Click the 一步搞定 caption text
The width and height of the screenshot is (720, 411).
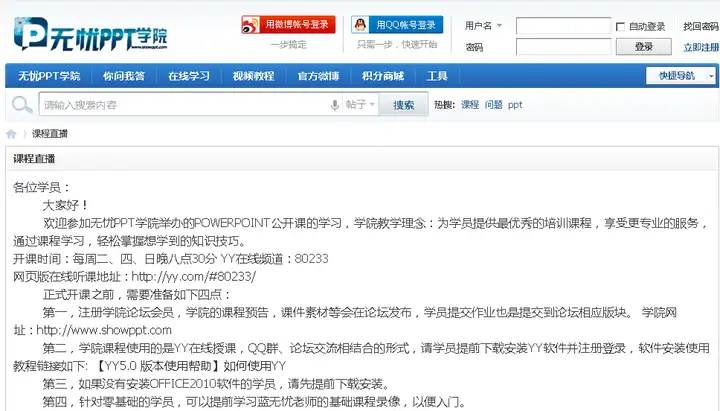click(288, 45)
